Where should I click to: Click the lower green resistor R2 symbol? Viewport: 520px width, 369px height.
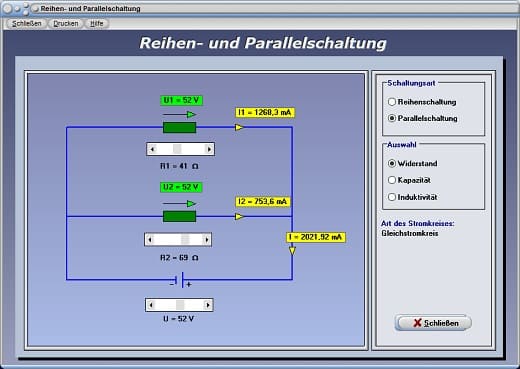coord(179,217)
